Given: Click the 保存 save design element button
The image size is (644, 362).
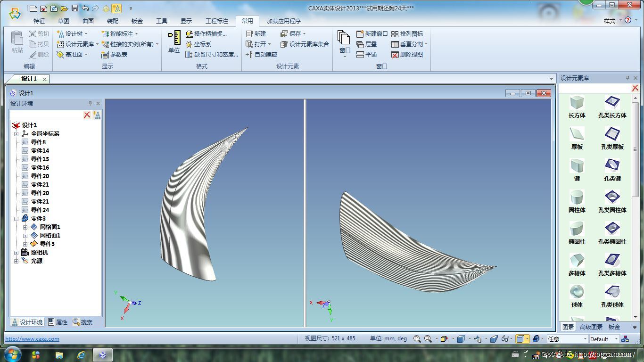Looking at the screenshot, I should click(x=293, y=33).
